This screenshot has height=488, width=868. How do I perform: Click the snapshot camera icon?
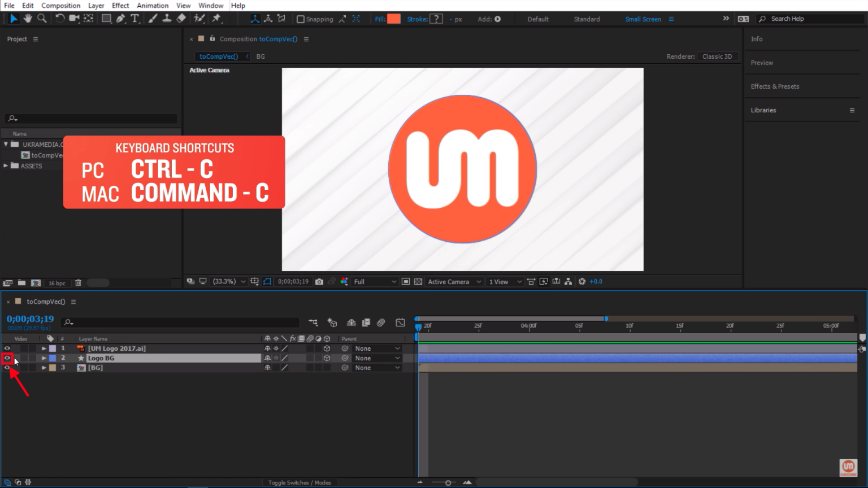pos(319,281)
